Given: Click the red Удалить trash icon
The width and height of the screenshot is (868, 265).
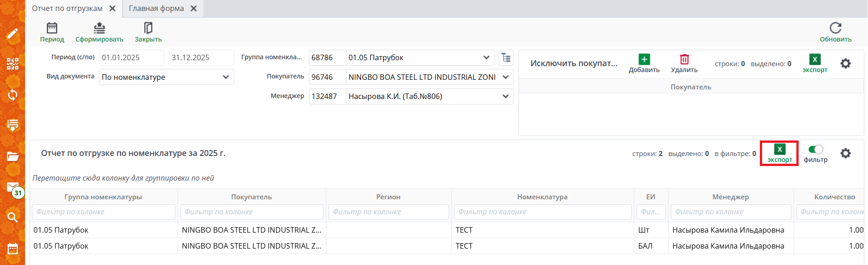Looking at the screenshot, I should 684,59.
